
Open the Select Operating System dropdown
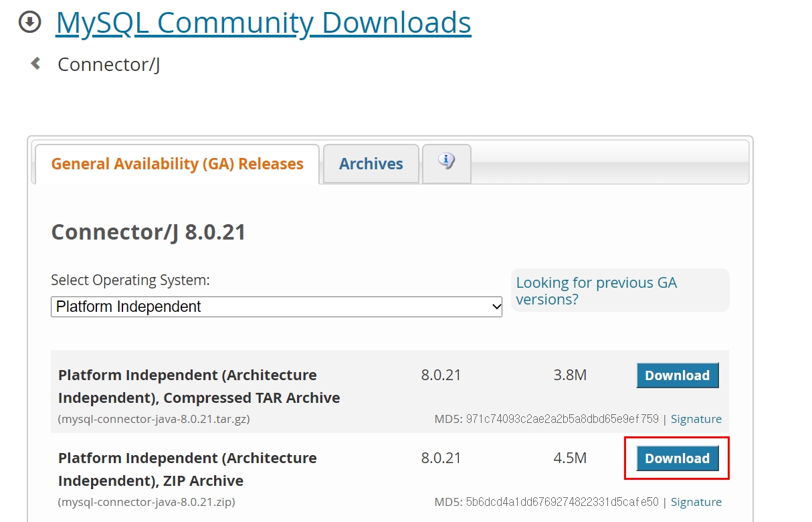pos(276,307)
